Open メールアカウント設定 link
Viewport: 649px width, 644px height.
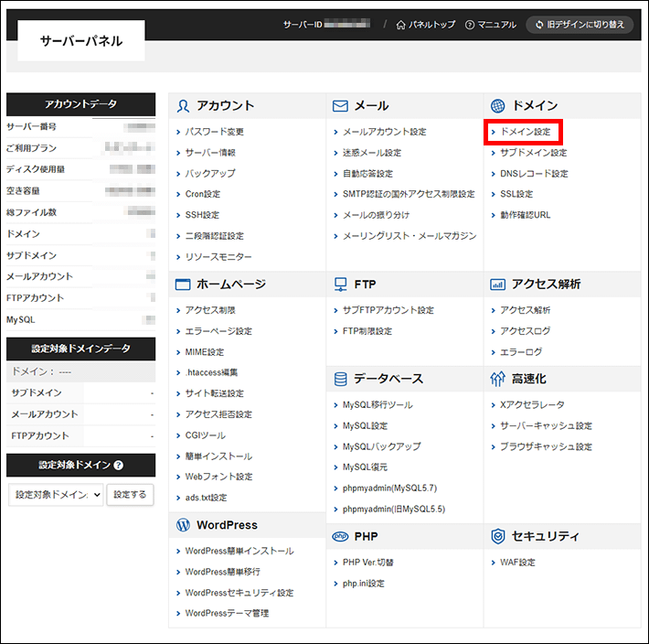384,132
